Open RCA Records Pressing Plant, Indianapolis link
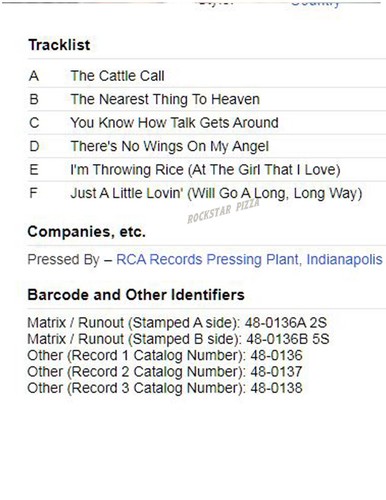 [x=249, y=259]
